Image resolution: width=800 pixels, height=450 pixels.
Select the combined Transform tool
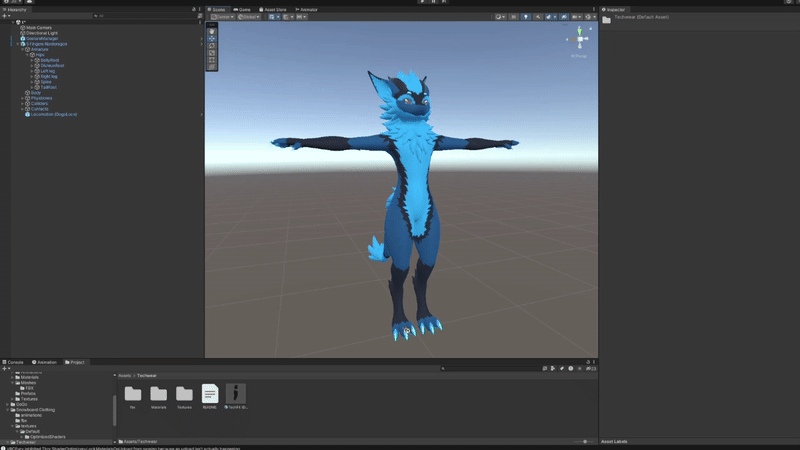pyautogui.click(x=212, y=67)
